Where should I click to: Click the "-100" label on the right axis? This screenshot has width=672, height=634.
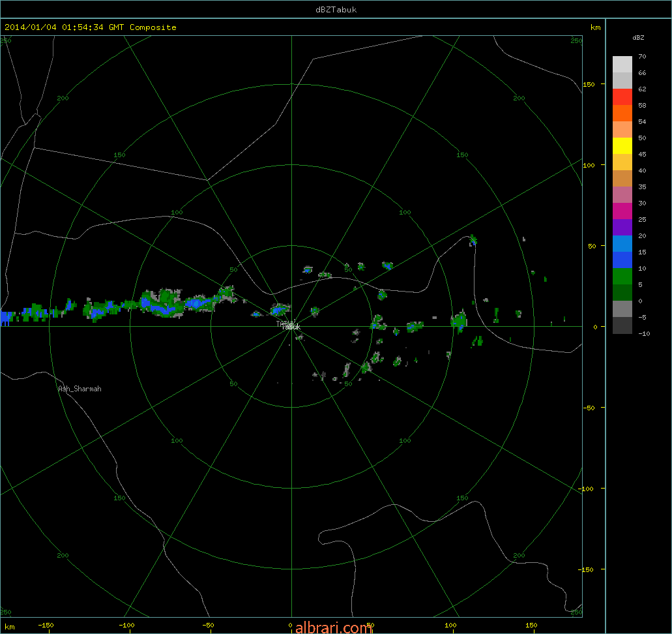586,489
